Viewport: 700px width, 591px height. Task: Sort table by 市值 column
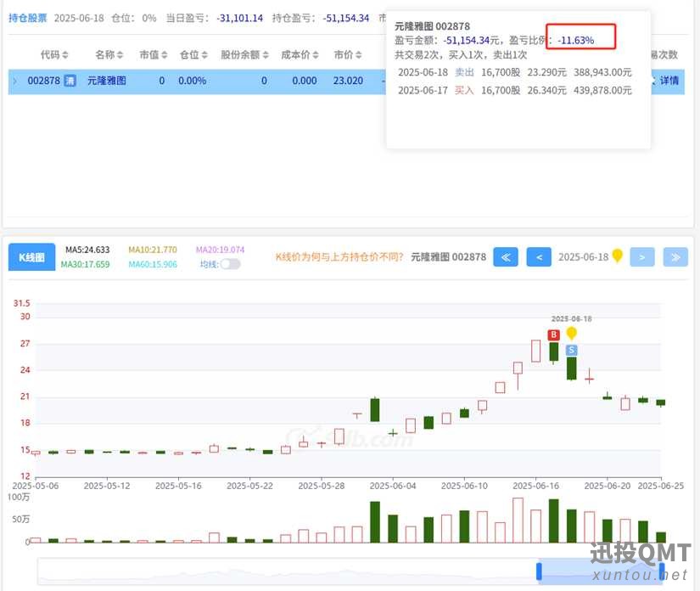(153, 55)
